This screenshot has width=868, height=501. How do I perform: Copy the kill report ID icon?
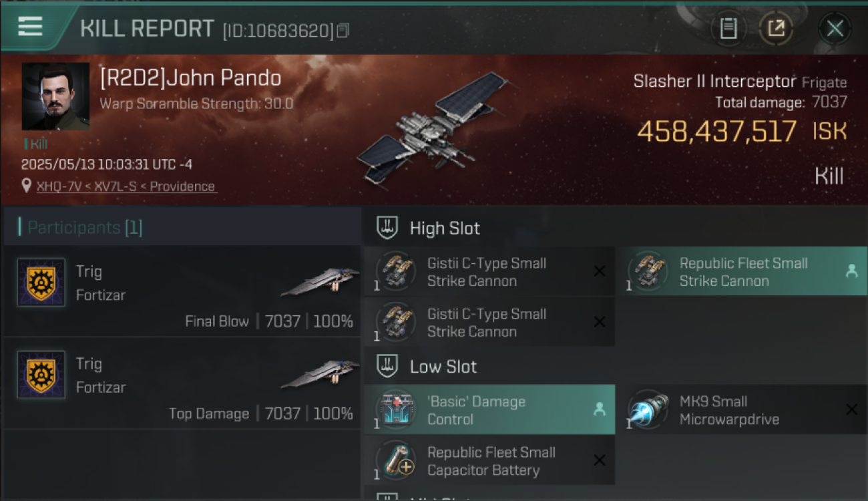[x=343, y=31]
